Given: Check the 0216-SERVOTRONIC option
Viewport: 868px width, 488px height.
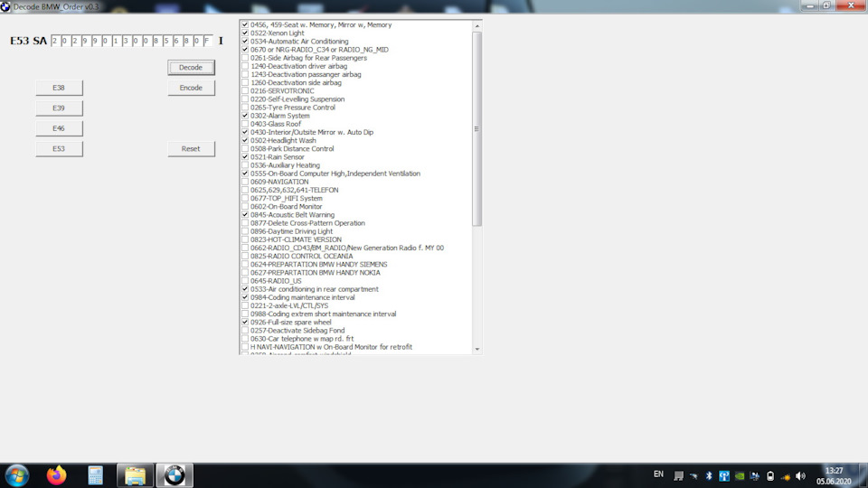Looking at the screenshot, I should coord(245,90).
